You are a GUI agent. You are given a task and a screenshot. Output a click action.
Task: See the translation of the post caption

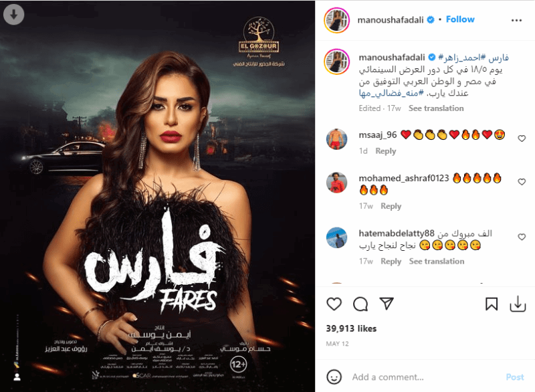[436, 108]
